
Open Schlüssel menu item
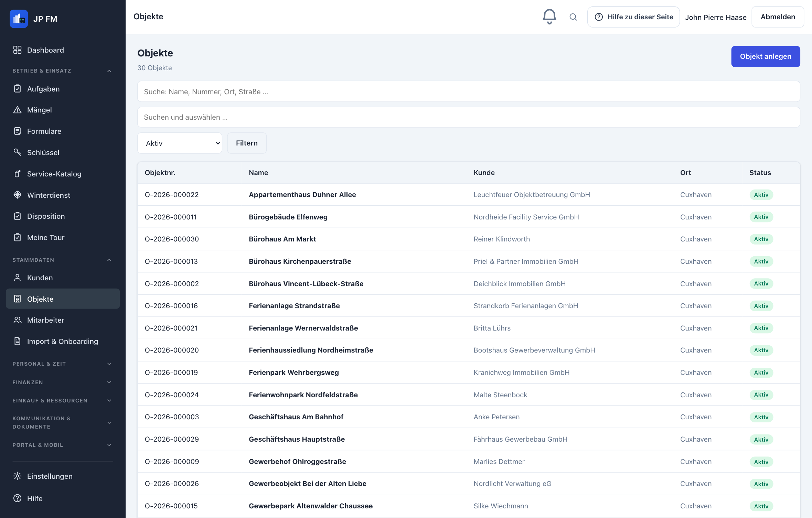point(63,152)
